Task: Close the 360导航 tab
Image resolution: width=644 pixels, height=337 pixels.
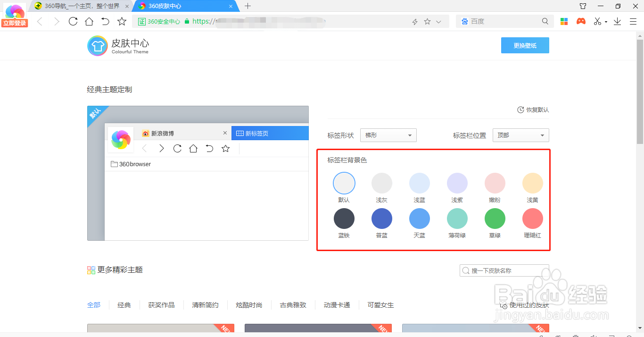Action: [127, 7]
